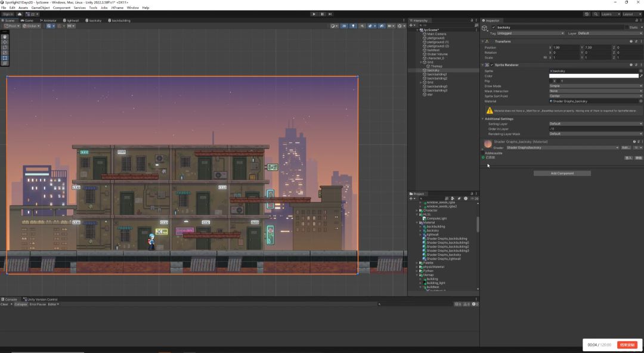The width and height of the screenshot is (644, 353).
Task: Click the white Color swatch field
Action: click(x=593, y=76)
